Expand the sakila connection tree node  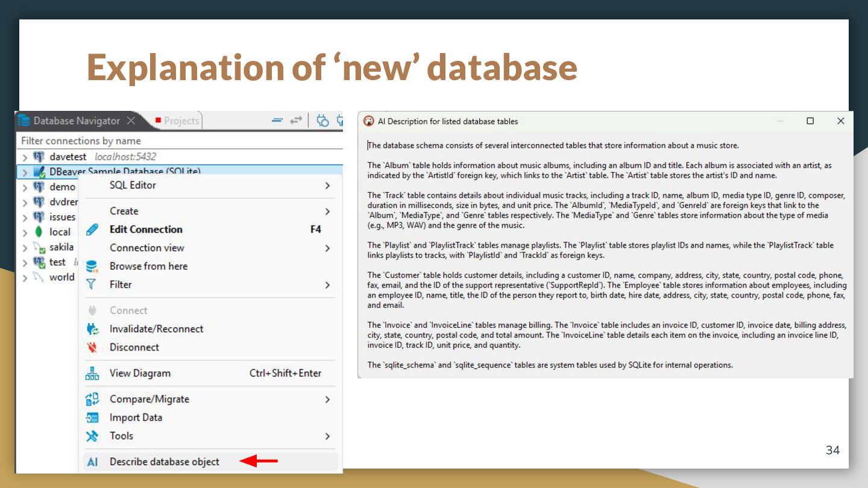(x=25, y=248)
